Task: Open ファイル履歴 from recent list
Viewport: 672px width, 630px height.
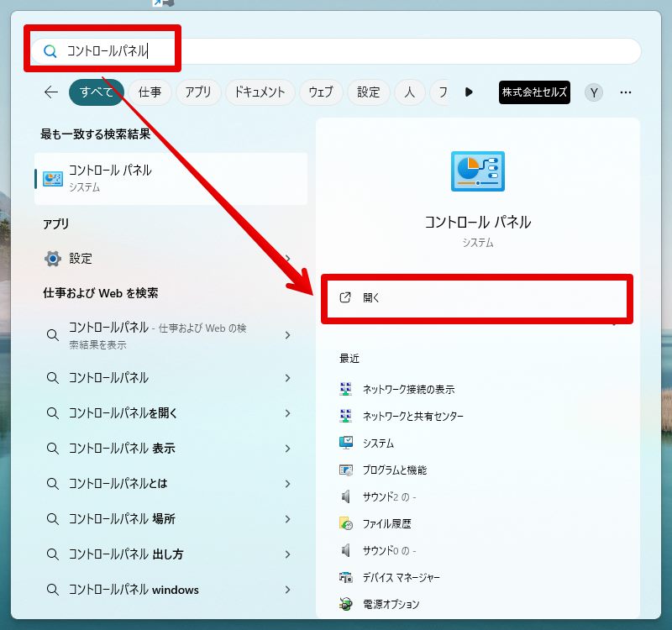Action: click(375, 523)
